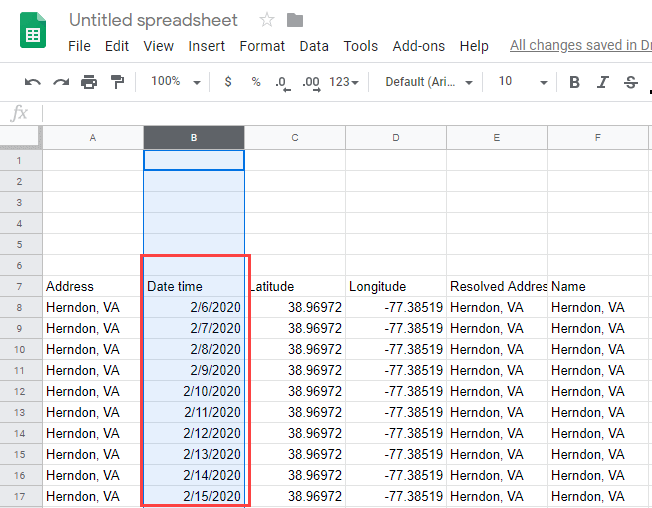Select the column D header
This screenshot has height=508, width=652.
click(395, 137)
